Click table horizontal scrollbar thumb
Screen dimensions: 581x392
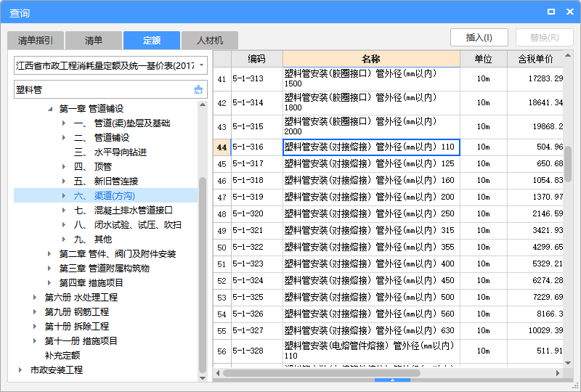click(x=322, y=372)
